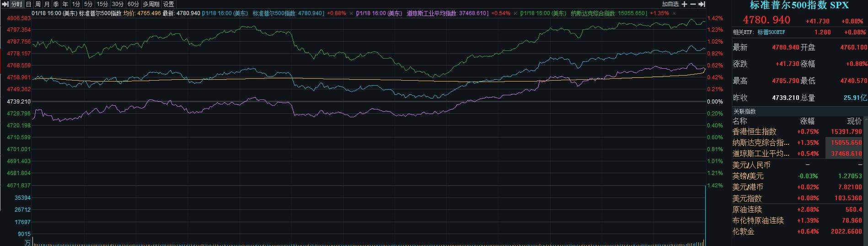Select the 5分 five-minute period tab

click(88, 4)
